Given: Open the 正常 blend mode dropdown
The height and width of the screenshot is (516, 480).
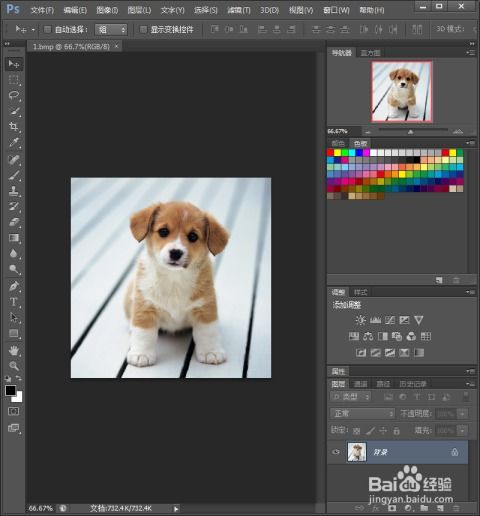Looking at the screenshot, I should coord(362,414).
